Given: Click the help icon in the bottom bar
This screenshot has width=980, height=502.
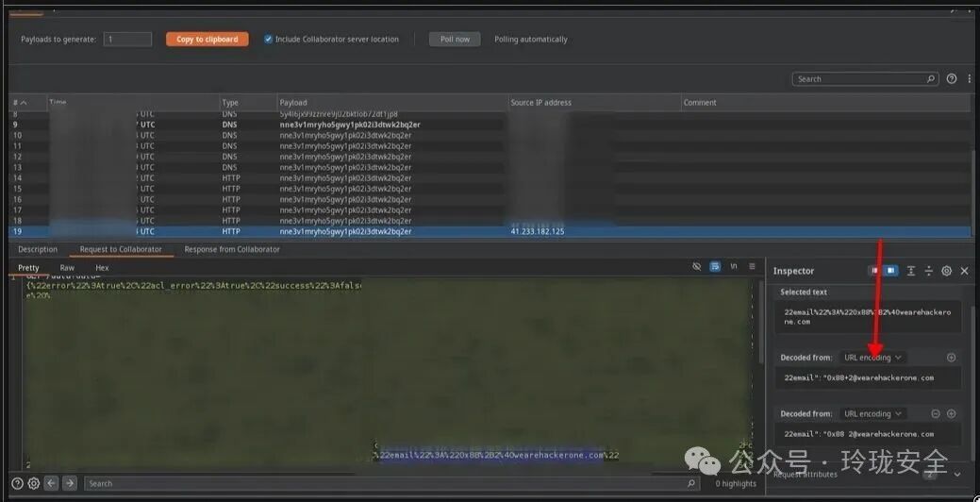Looking at the screenshot, I should click(18, 483).
